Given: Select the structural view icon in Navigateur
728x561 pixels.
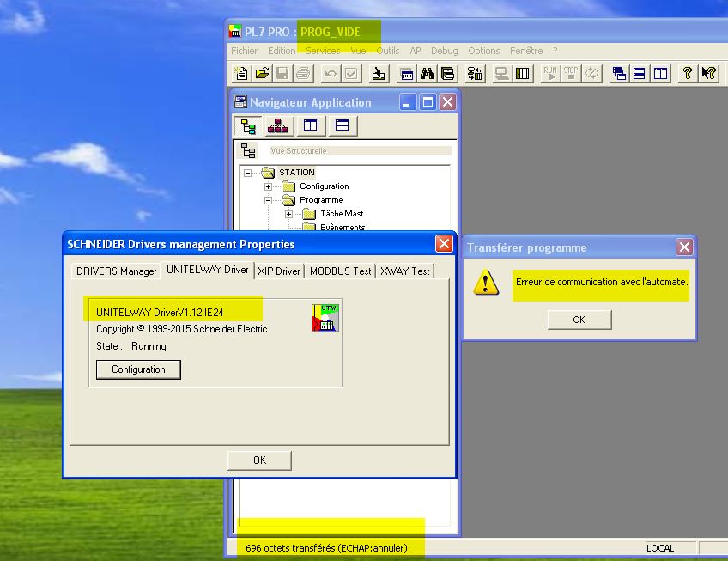Looking at the screenshot, I should click(x=249, y=126).
